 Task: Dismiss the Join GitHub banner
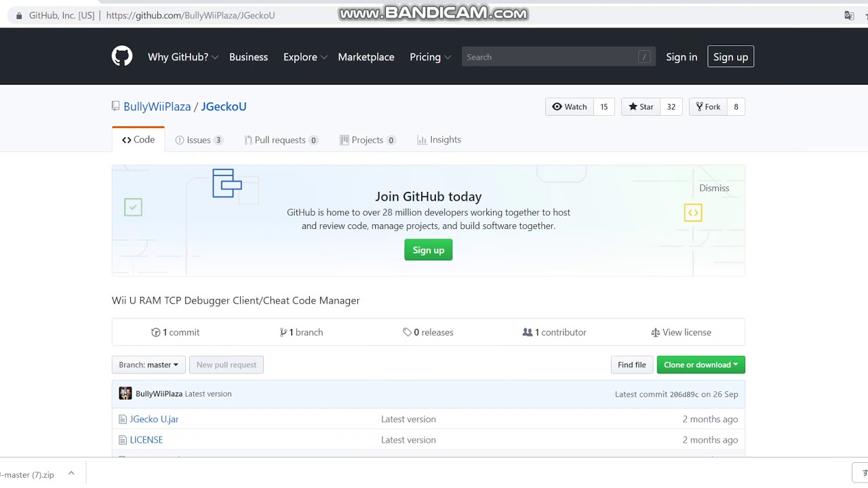714,188
